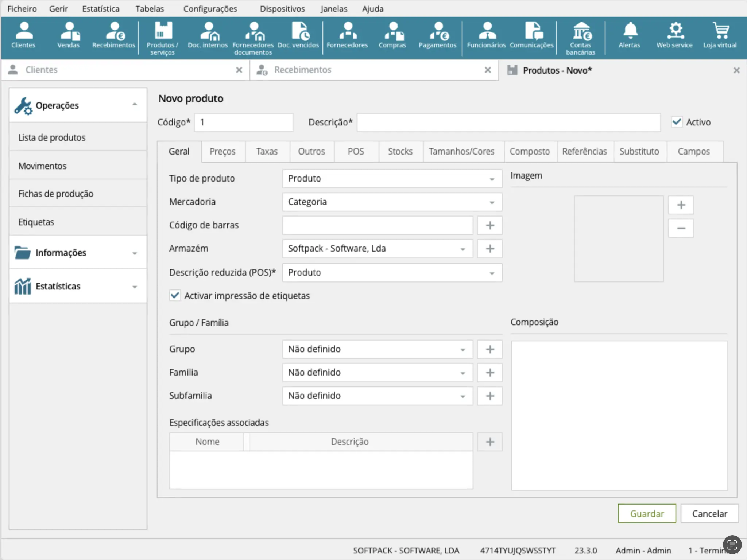Add barcode with Código de barras plus
Viewport: 747px width, 560px height.
tap(490, 225)
